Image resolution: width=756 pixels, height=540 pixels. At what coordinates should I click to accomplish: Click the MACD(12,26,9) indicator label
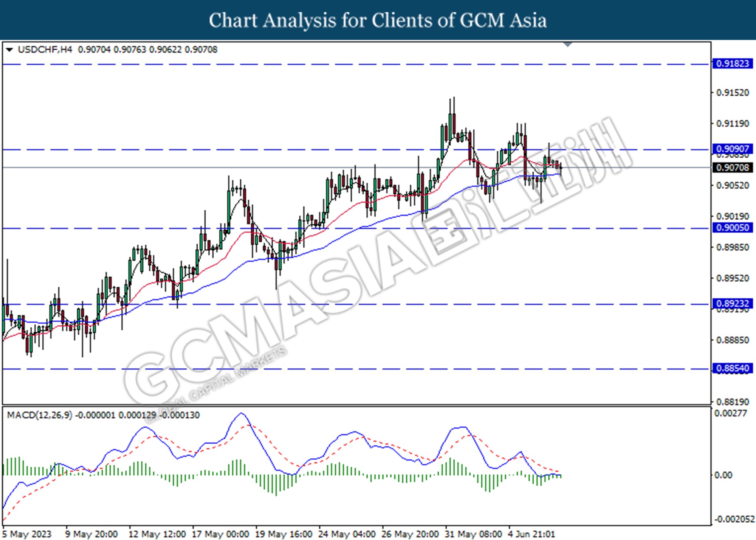40,415
